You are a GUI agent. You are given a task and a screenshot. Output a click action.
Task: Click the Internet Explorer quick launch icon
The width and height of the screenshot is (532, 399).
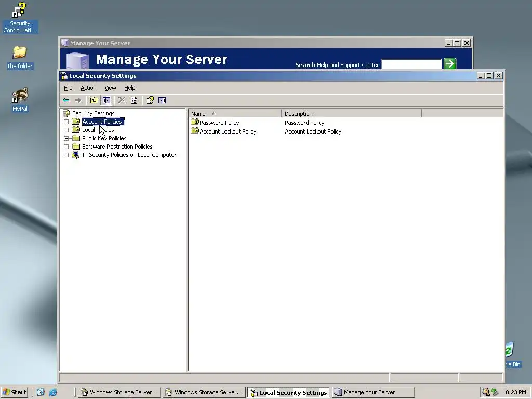[x=53, y=392]
